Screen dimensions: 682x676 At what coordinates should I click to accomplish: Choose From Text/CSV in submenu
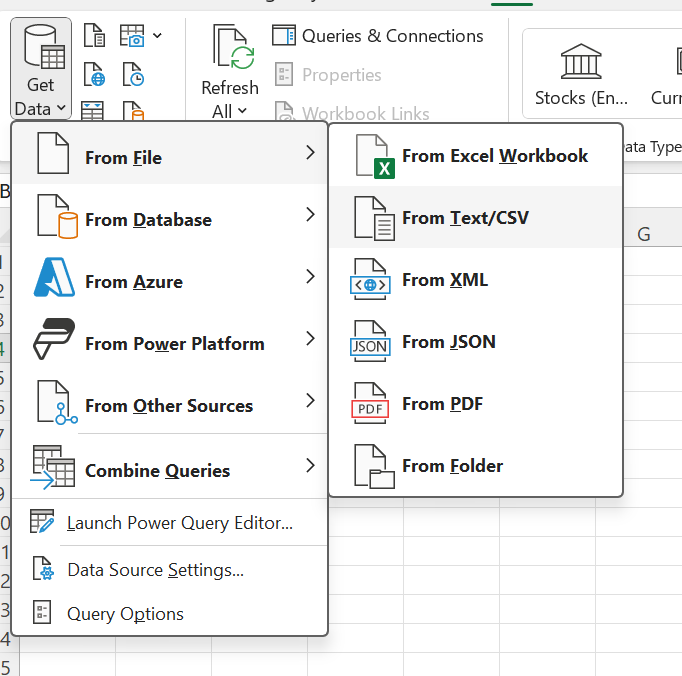[476, 218]
